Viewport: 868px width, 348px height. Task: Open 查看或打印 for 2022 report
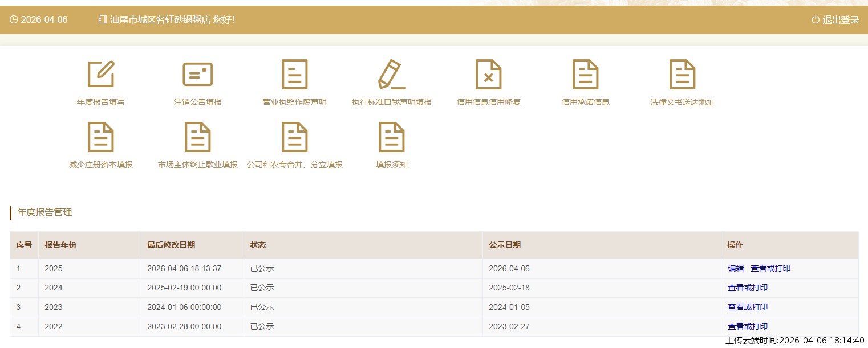pos(748,326)
